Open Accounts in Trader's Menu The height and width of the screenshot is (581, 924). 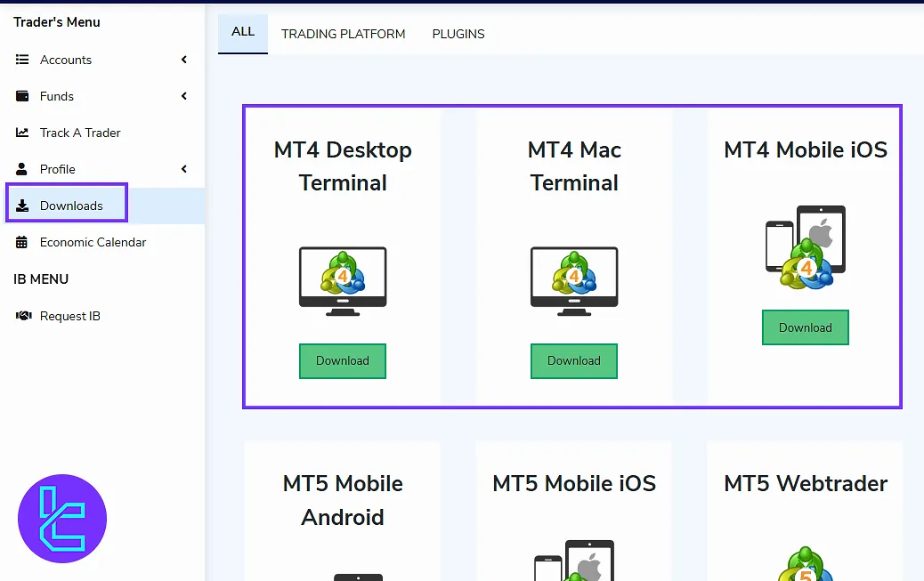102,60
